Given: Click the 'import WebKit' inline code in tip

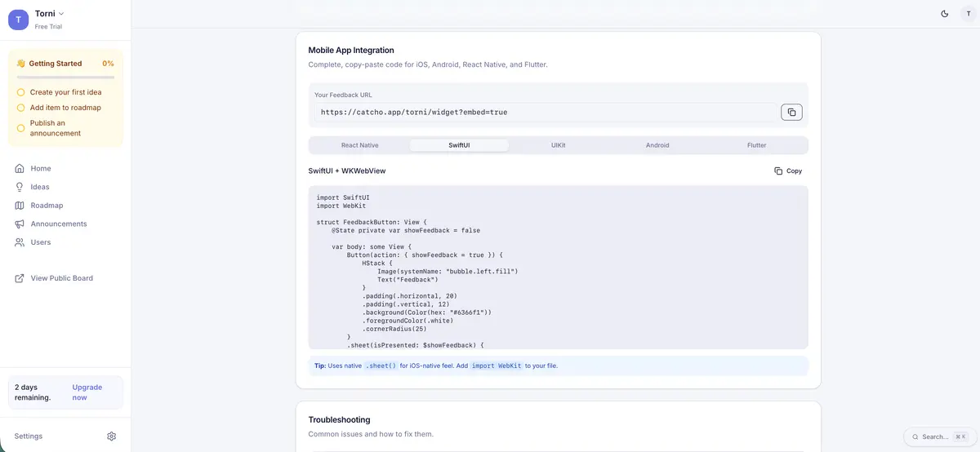Looking at the screenshot, I should point(496,366).
